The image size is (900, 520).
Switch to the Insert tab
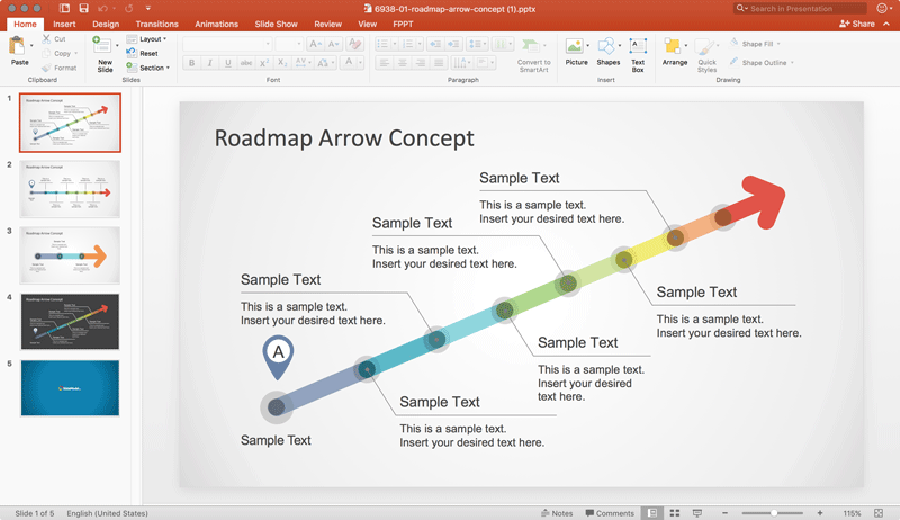(x=64, y=24)
